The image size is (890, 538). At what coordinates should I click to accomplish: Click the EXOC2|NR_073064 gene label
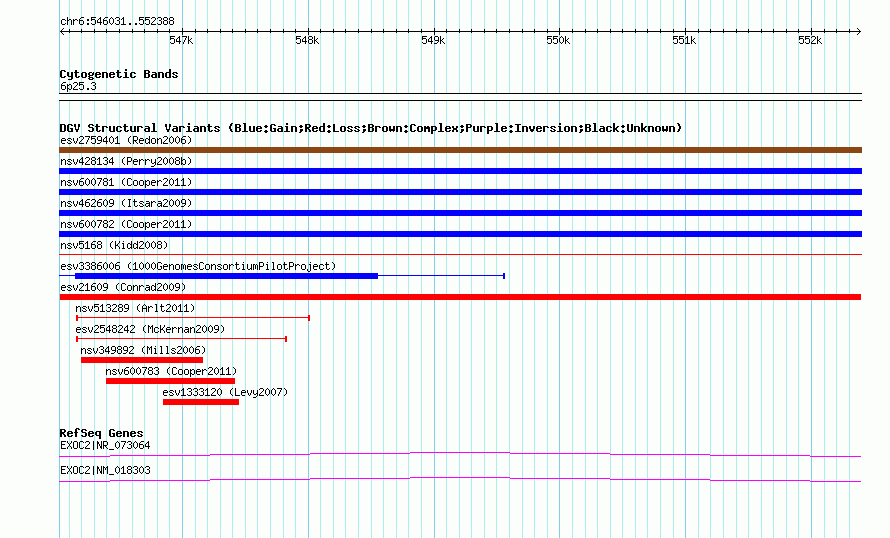coord(105,445)
